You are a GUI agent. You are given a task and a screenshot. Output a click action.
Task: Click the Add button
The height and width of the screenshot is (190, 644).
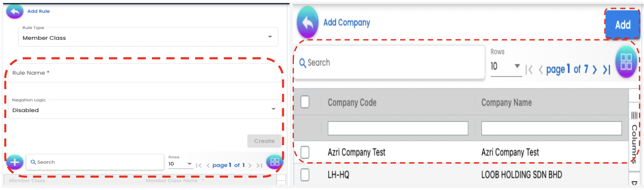[x=623, y=25]
